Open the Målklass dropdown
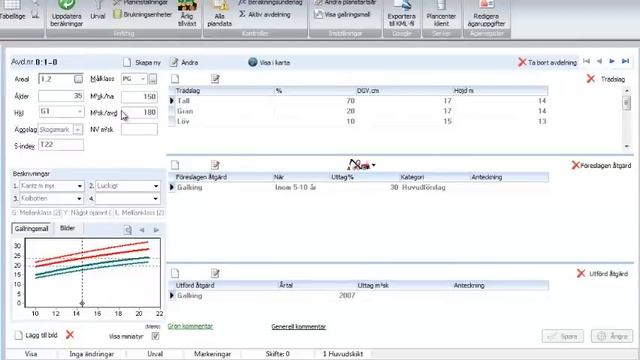640x360 pixels. pyautogui.click(x=142, y=78)
